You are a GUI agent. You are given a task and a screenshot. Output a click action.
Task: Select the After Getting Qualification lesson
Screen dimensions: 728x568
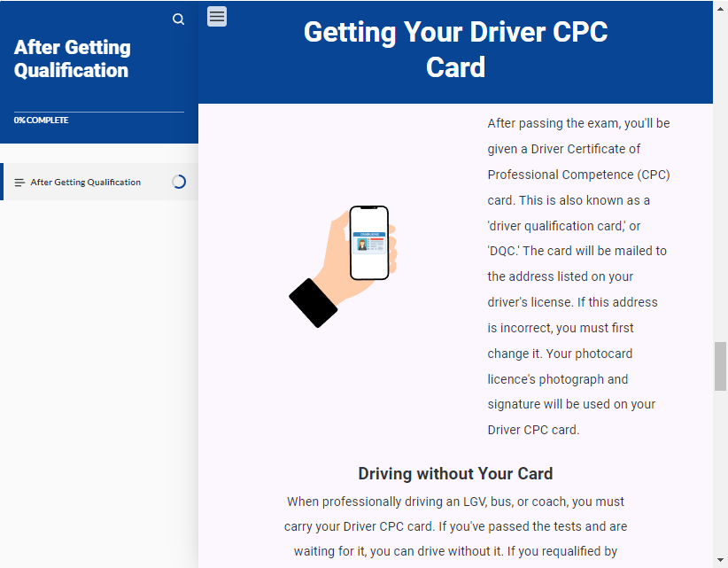click(86, 183)
